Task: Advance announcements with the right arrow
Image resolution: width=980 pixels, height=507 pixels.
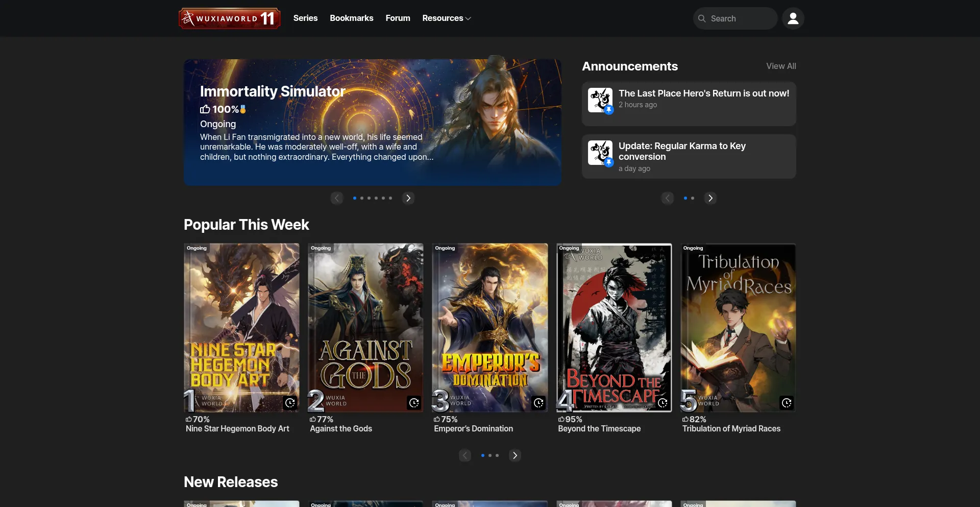Action: (710, 198)
